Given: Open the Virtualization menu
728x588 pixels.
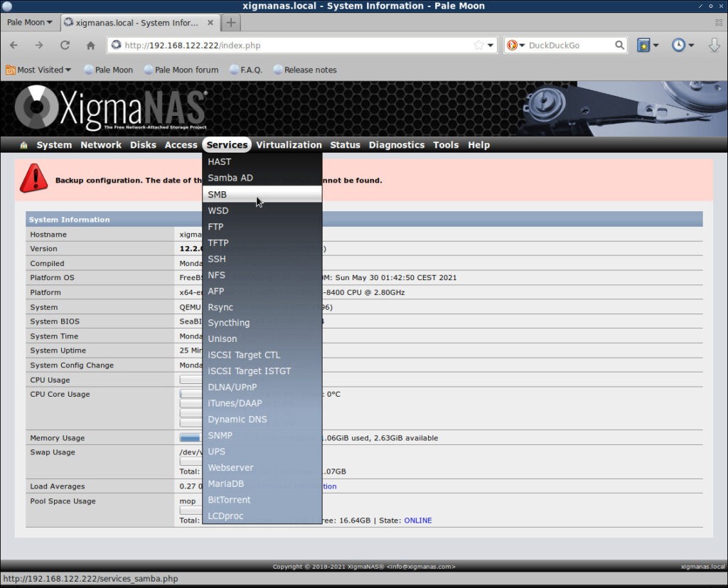Looking at the screenshot, I should point(289,145).
